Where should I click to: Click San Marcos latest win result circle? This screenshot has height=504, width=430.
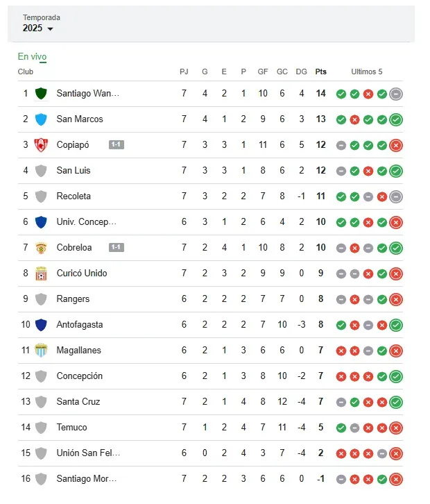pyautogui.click(x=396, y=119)
